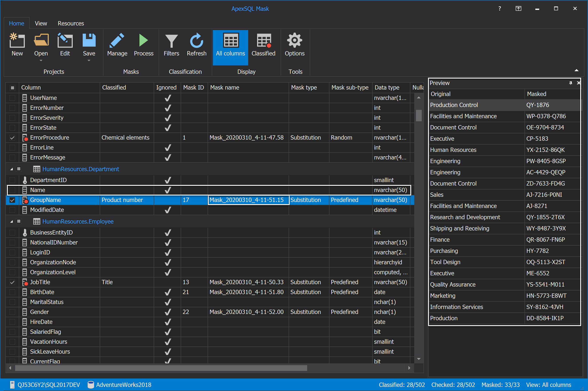588x391 pixels.
Task: Click the Original header in Preview
Action: pyautogui.click(x=477, y=94)
